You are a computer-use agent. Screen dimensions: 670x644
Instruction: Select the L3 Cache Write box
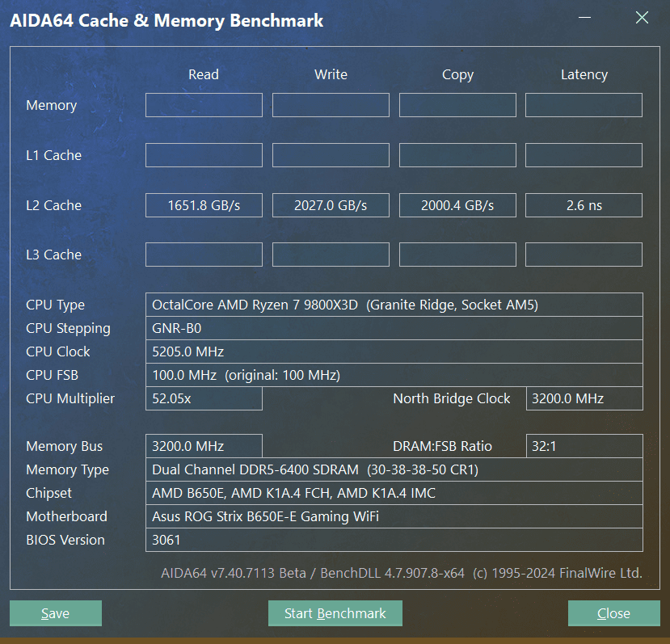click(x=331, y=255)
